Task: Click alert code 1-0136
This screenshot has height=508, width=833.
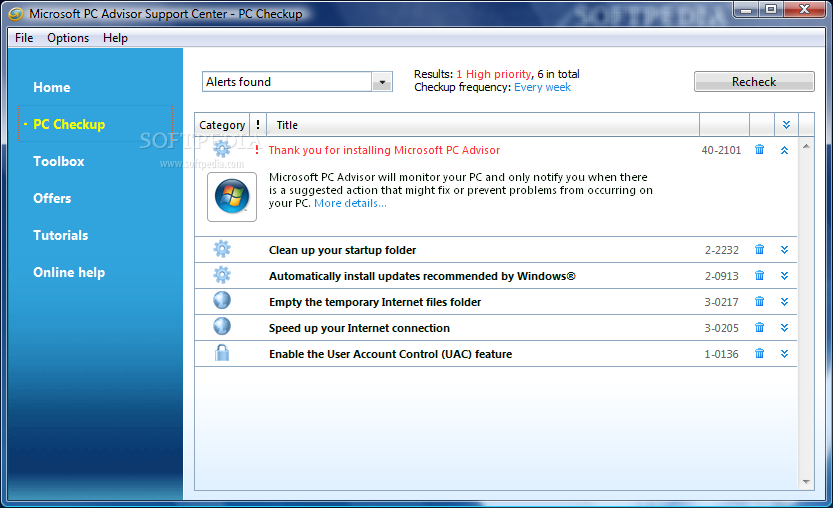Action: click(721, 354)
